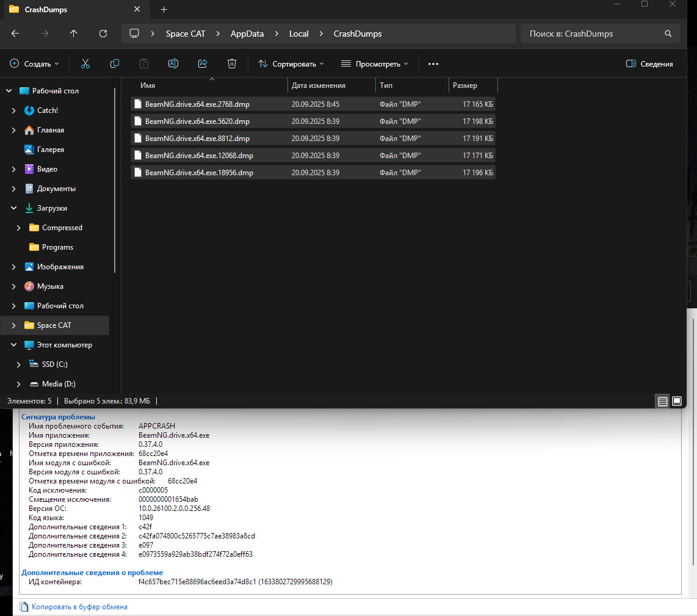Select Media (D:) drive in sidebar
The width and height of the screenshot is (697, 616).
coord(58,384)
